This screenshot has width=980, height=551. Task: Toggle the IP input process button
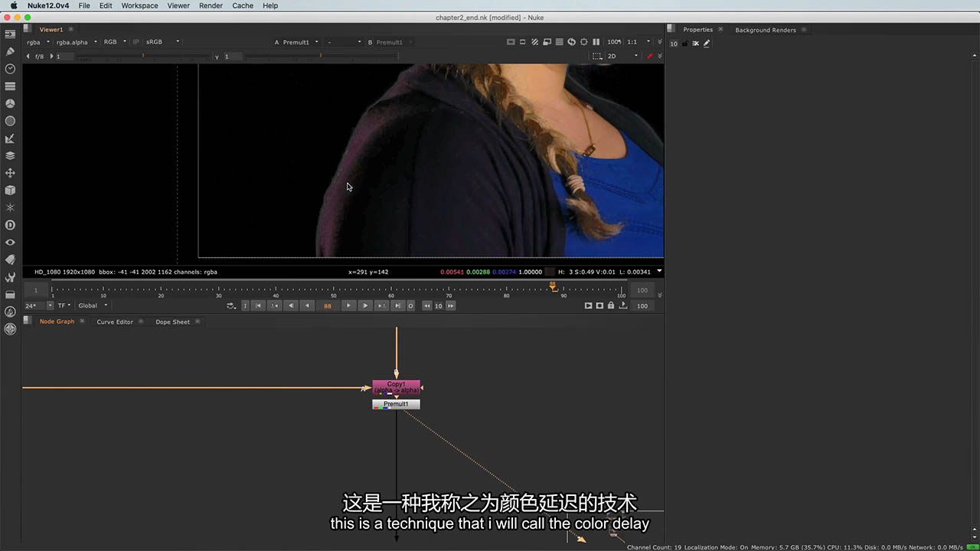[x=136, y=42]
